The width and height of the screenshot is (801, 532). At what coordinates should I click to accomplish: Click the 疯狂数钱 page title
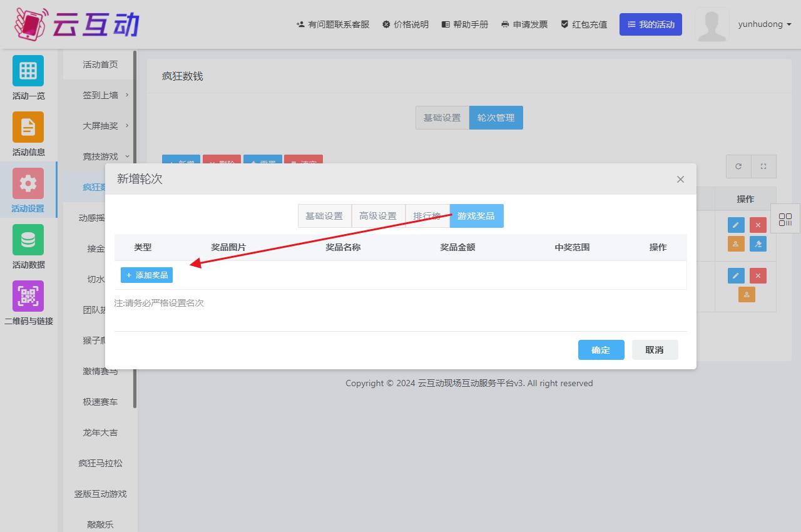183,76
